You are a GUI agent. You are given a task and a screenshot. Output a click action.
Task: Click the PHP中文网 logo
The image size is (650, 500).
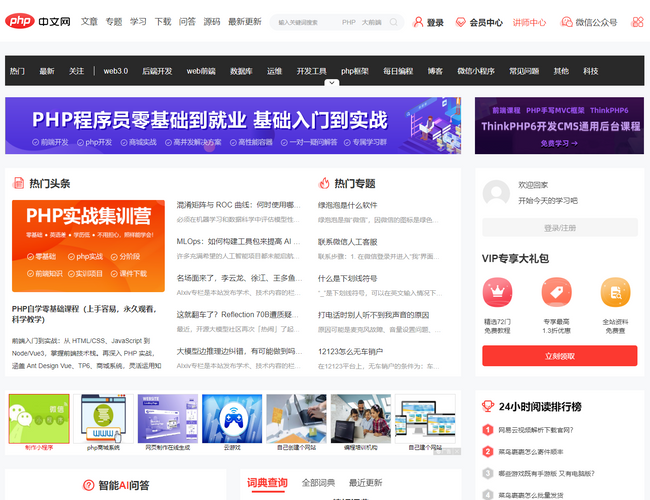38,21
